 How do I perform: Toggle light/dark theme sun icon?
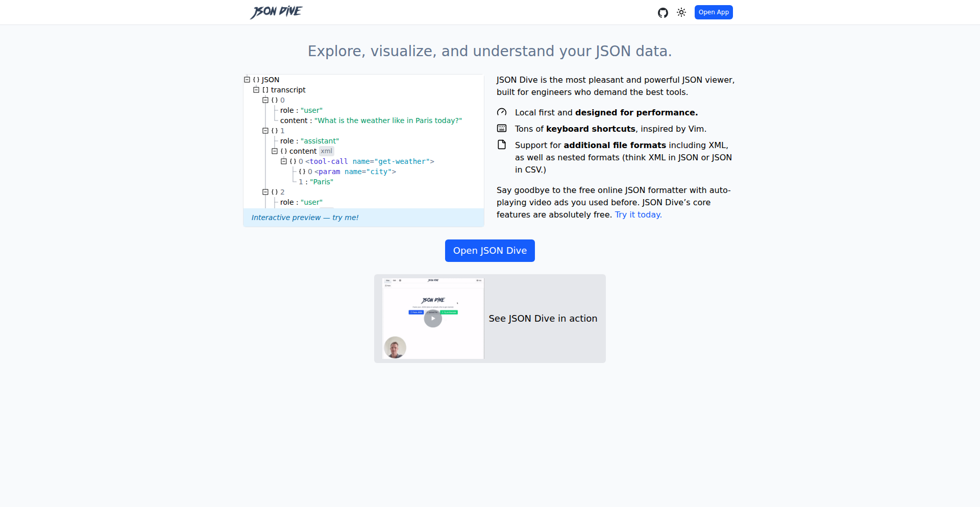click(x=681, y=12)
